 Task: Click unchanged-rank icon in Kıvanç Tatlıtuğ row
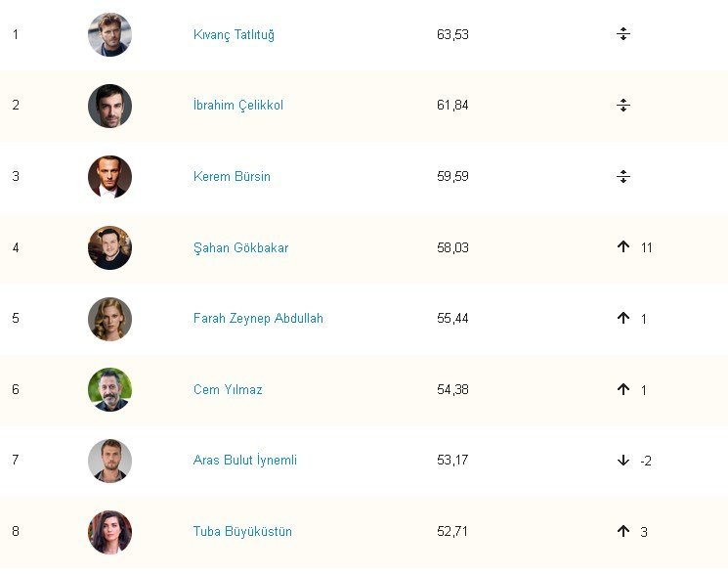tap(623, 34)
